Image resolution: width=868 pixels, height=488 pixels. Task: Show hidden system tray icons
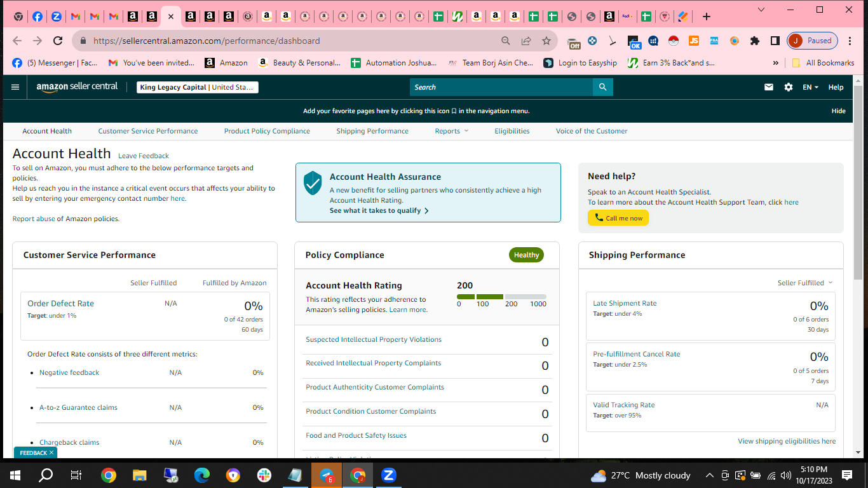(710, 475)
